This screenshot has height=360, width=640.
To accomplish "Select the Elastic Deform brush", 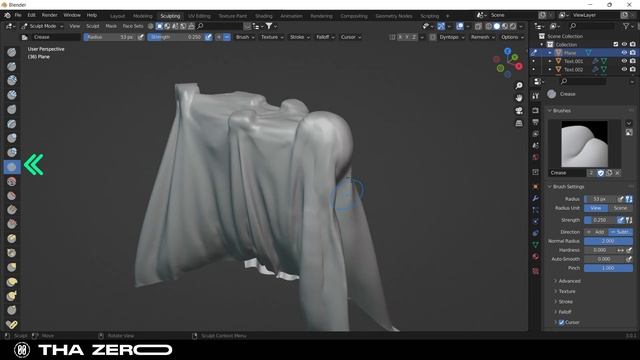I will tap(12, 282).
